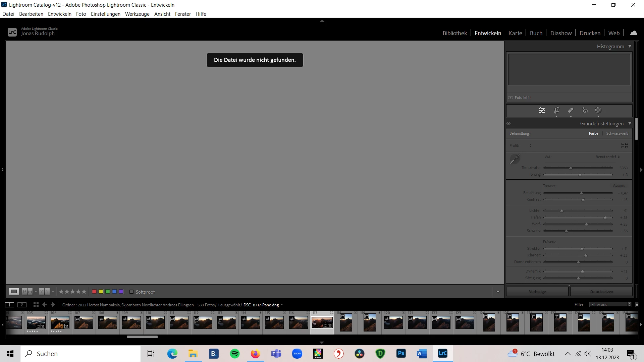This screenshot has height=362, width=644.
Task: Apply the red color label
Action: 94,292
